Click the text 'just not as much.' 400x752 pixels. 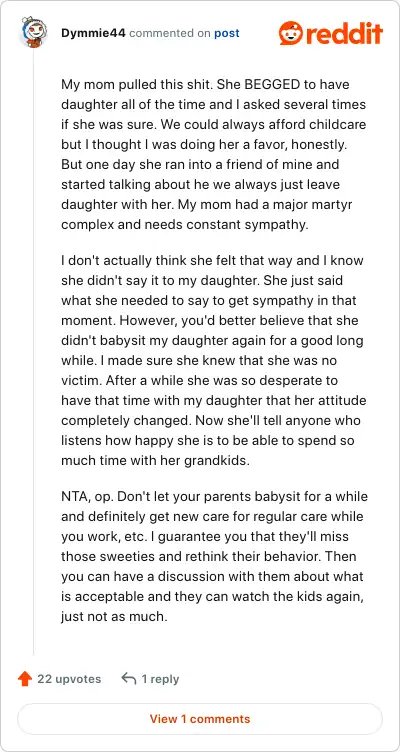pos(114,616)
